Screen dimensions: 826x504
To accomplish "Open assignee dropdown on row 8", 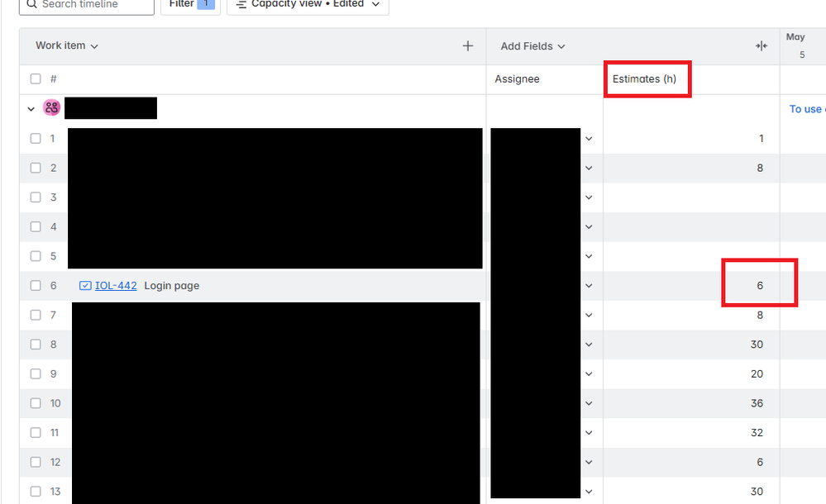I will tap(589, 345).
